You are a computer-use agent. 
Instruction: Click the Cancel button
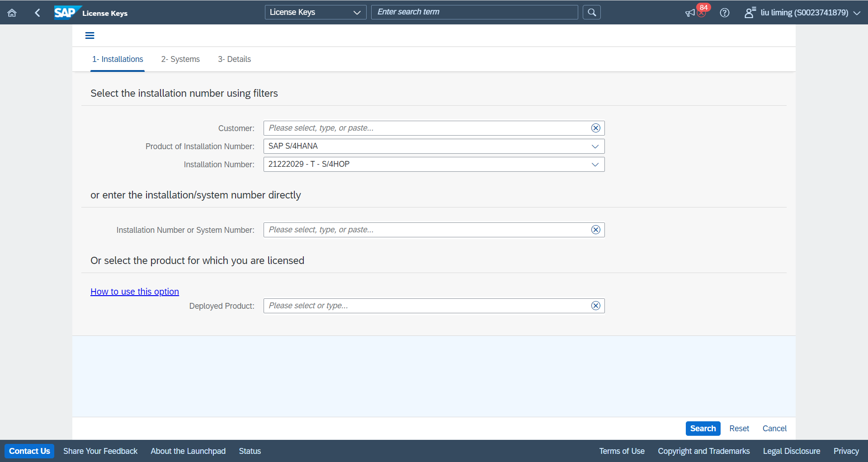coord(774,429)
